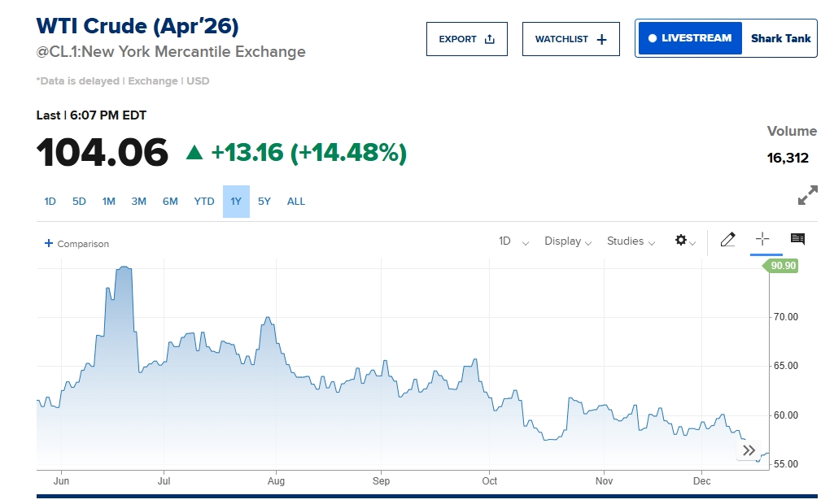Image resolution: width=834 pixels, height=504 pixels.
Task: Choose the 6M time range
Action: [x=170, y=202]
